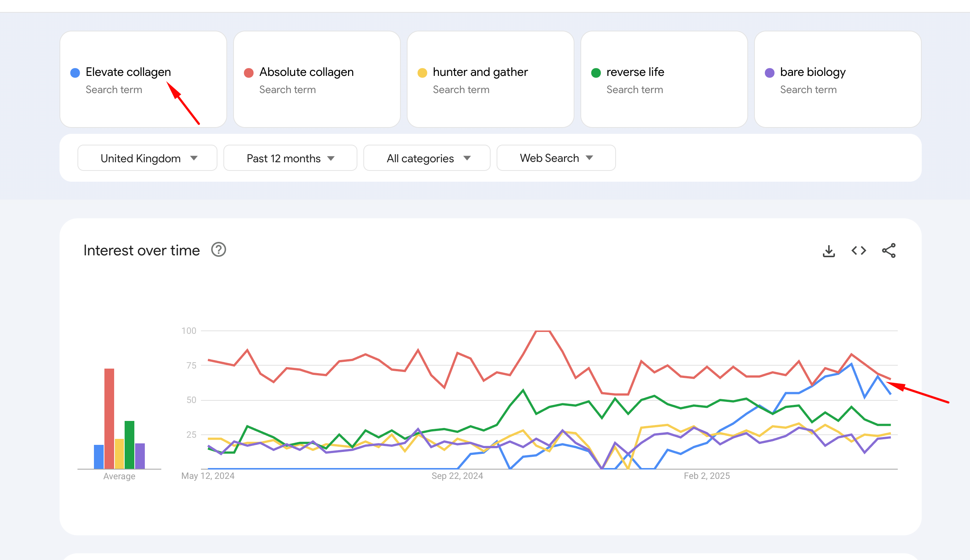Click the blue Elevate collagen dot
Screen dimensions: 970x560
75,73
